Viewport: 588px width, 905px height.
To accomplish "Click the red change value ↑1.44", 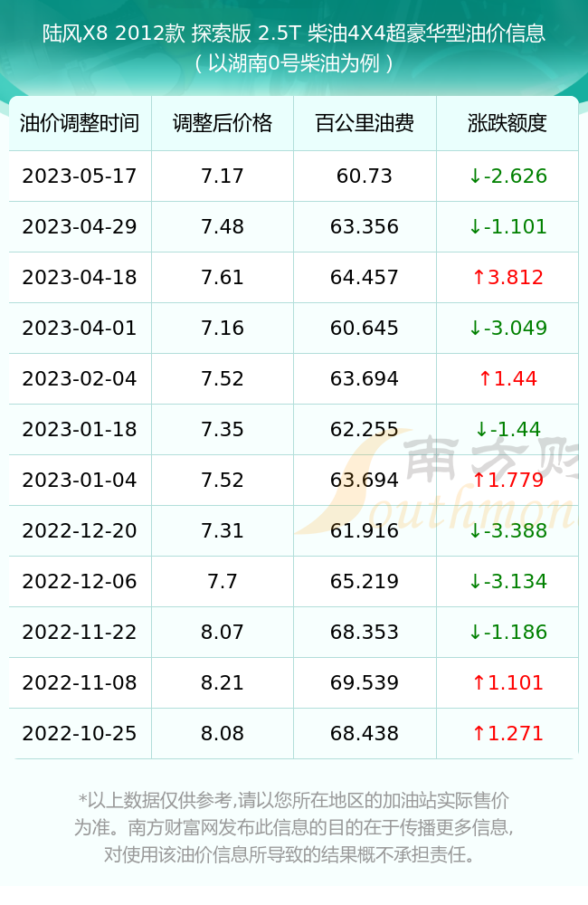I will click(507, 379).
